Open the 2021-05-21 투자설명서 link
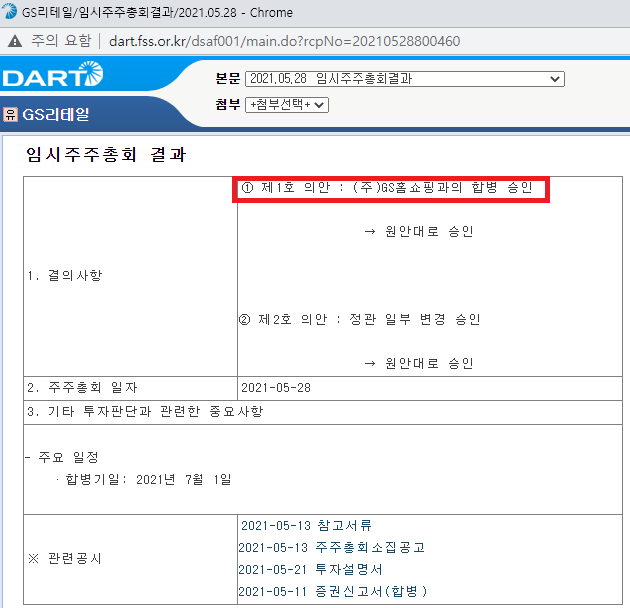 tap(310, 569)
